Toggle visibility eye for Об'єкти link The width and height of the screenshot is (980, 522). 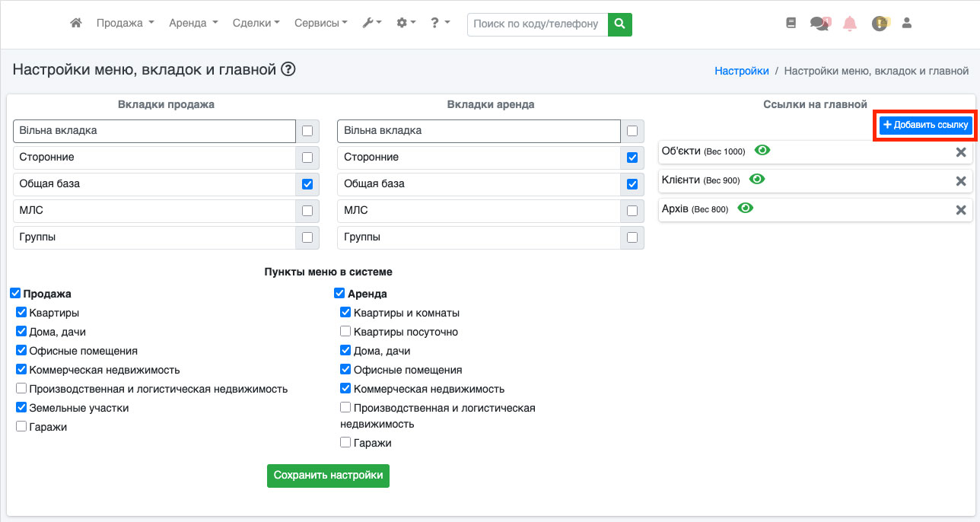(x=762, y=151)
